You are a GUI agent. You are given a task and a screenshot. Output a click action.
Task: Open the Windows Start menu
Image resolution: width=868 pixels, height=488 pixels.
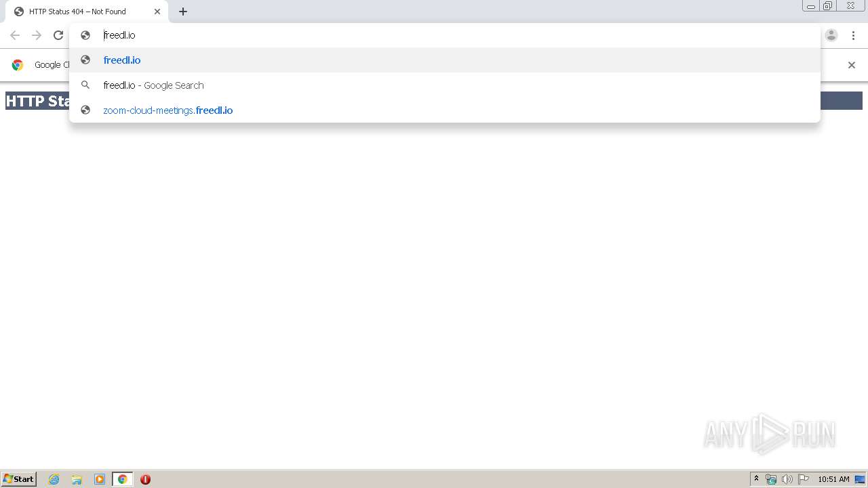tap(19, 479)
